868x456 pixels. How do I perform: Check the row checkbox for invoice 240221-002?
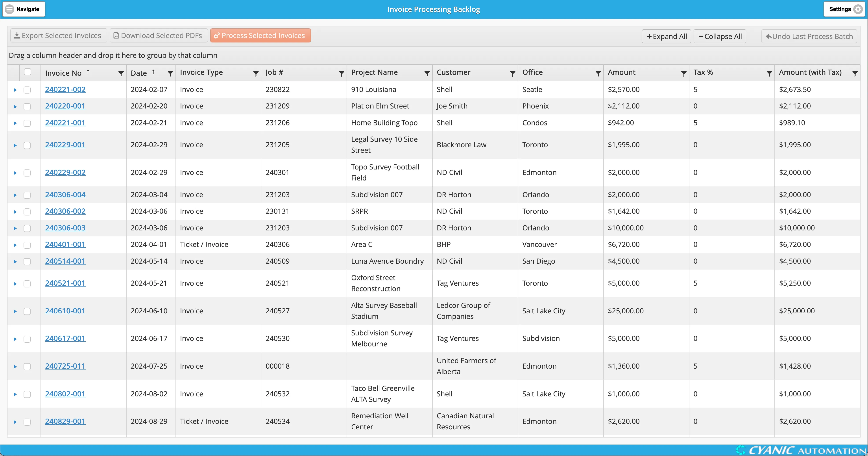tap(27, 90)
